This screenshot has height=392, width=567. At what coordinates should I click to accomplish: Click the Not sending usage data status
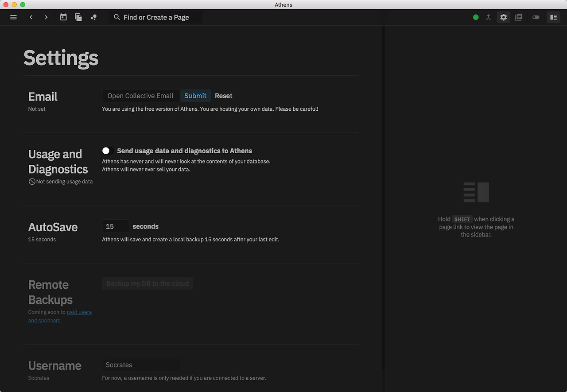point(65,182)
